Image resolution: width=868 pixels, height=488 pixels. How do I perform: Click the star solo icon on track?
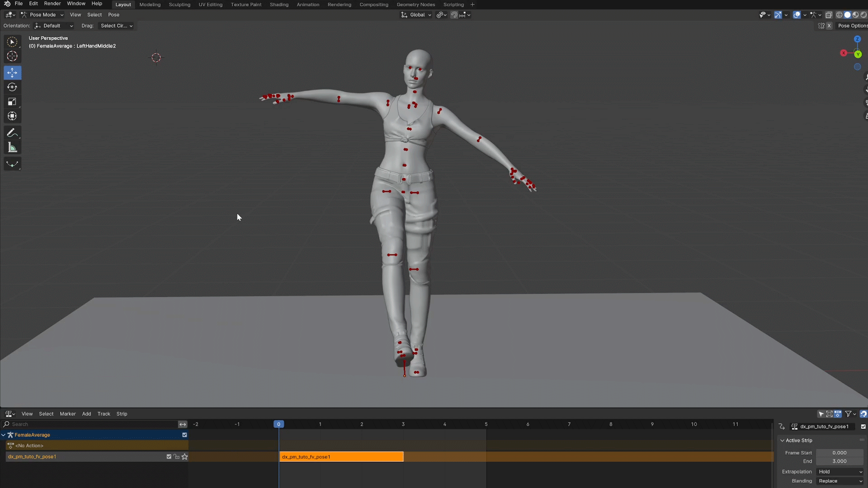(184, 457)
